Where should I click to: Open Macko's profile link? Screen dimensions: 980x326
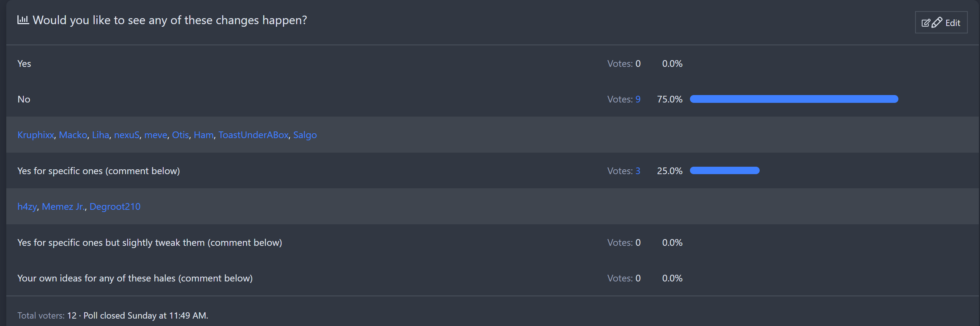(73, 135)
